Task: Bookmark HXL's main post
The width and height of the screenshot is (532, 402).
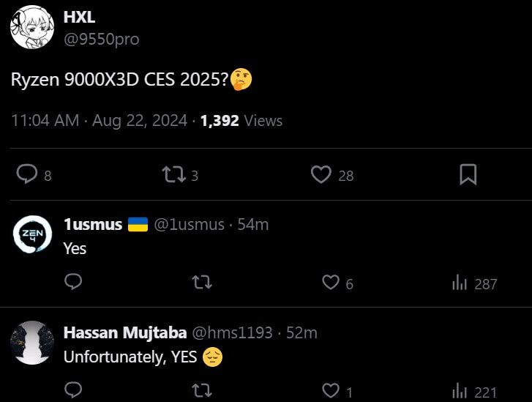Action: pyautogui.click(x=468, y=174)
